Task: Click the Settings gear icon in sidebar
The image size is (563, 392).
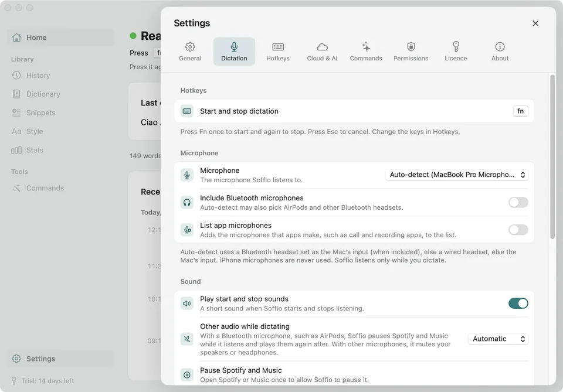Action: (x=16, y=359)
